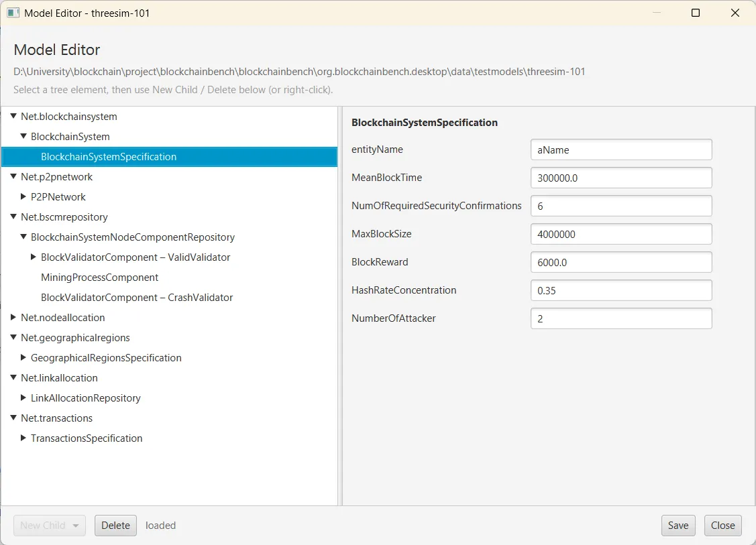This screenshot has height=545, width=756.
Task: Select the TransactionsSpecification tree item
Action: [169, 438]
